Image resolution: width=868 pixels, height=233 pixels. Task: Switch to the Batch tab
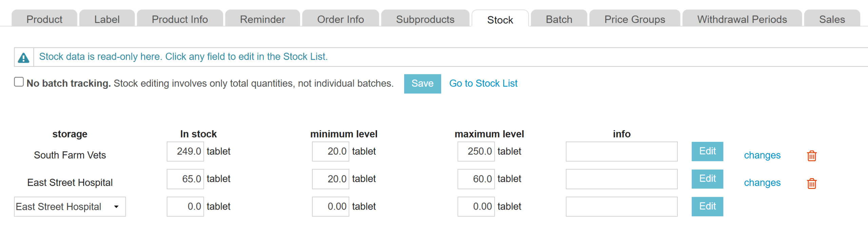pos(559,19)
